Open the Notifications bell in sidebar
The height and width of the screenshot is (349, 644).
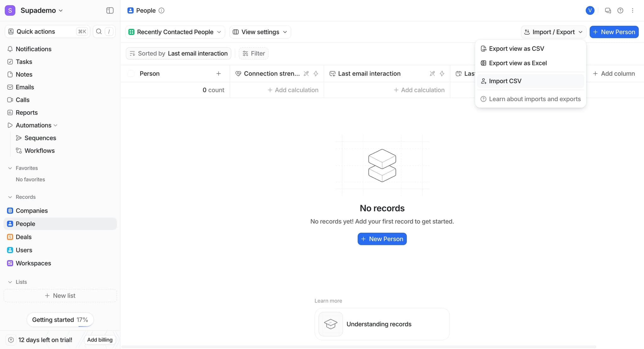click(x=34, y=49)
